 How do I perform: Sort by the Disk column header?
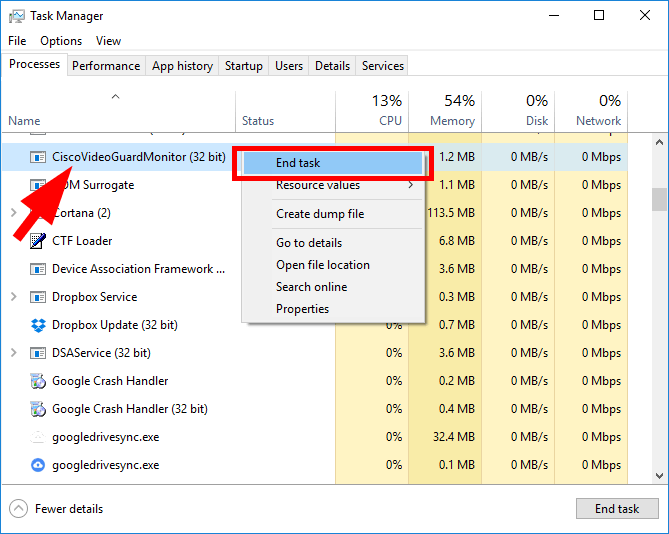(x=518, y=111)
